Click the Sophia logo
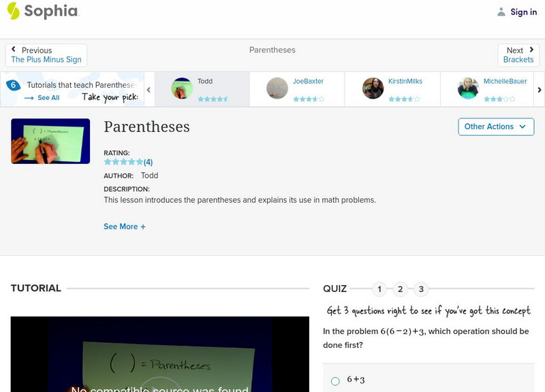 point(43,11)
